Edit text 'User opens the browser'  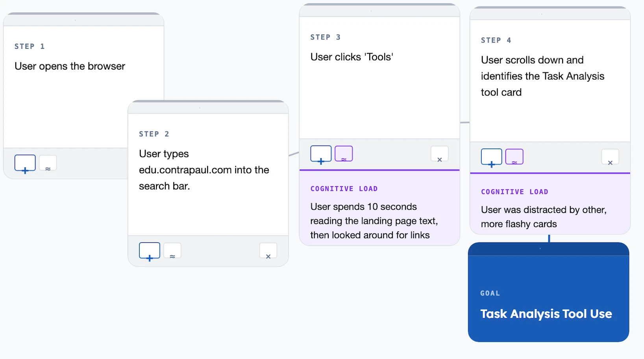pos(70,66)
